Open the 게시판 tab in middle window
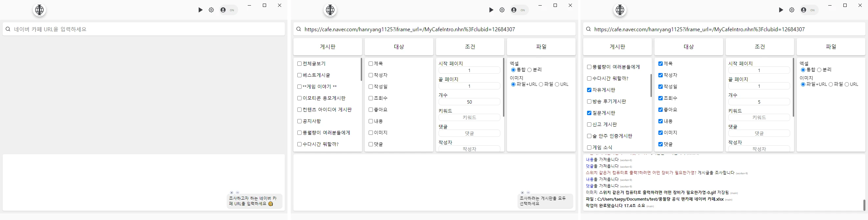This screenshot has height=220, width=868. pyautogui.click(x=328, y=47)
